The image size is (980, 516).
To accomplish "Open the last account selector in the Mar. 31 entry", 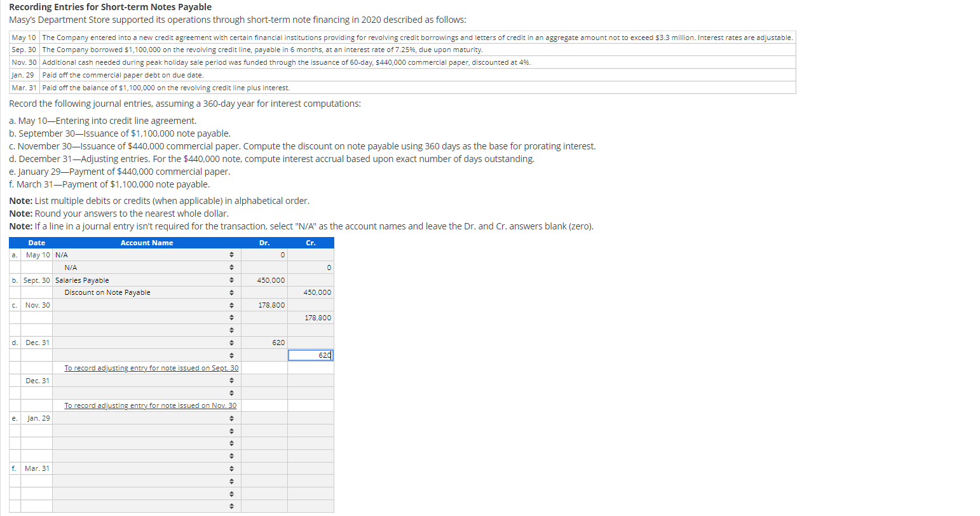I will tap(231, 506).
